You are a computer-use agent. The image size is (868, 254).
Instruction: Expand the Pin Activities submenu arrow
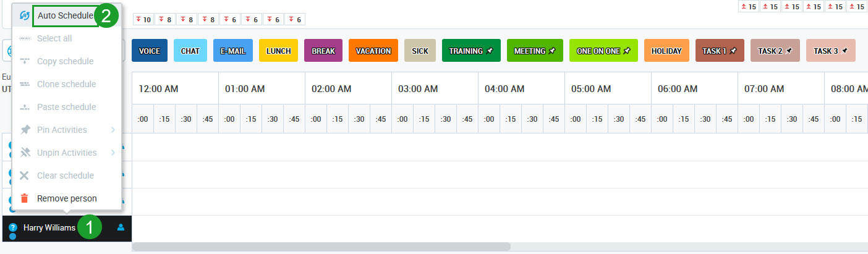113,130
